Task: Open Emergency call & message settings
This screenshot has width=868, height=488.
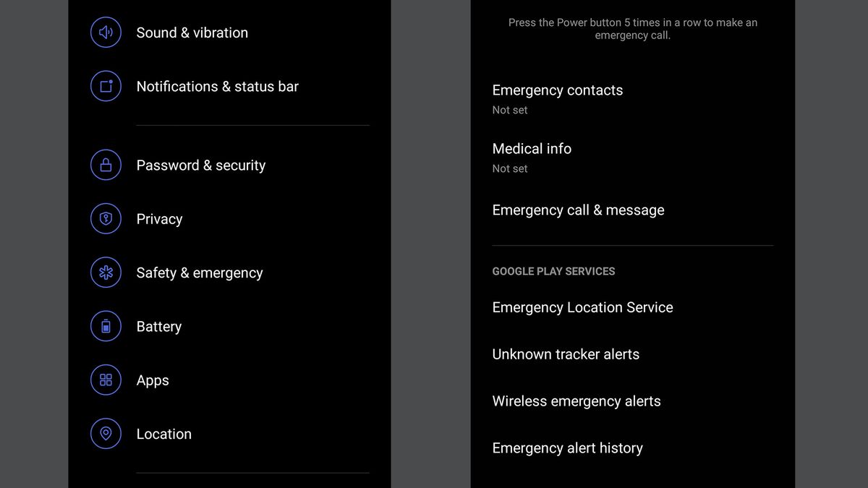Action: click(x=578, y=210)
